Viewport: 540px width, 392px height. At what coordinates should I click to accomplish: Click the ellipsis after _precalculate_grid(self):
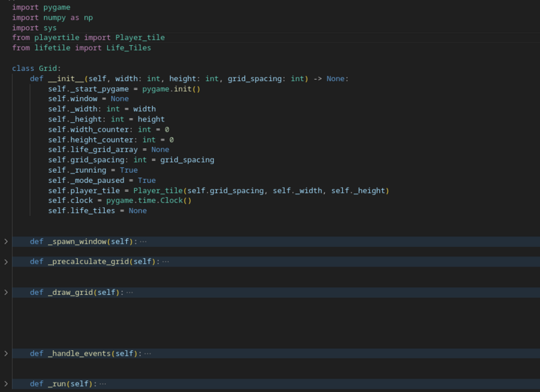pyautogui.click(x=165, y=262)
